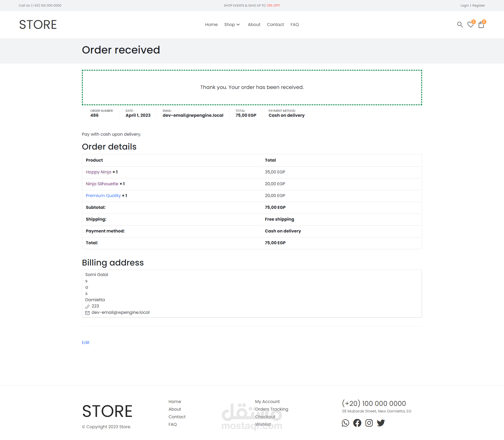Screen dimensions: 504x440
Task: Click the Edit link below billing address
Action: click(86, 342)
